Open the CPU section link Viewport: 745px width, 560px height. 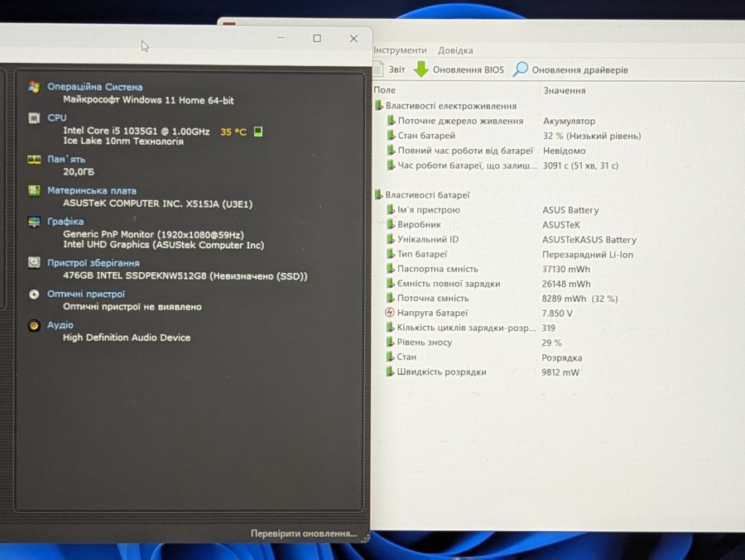(x=56, y=117)
